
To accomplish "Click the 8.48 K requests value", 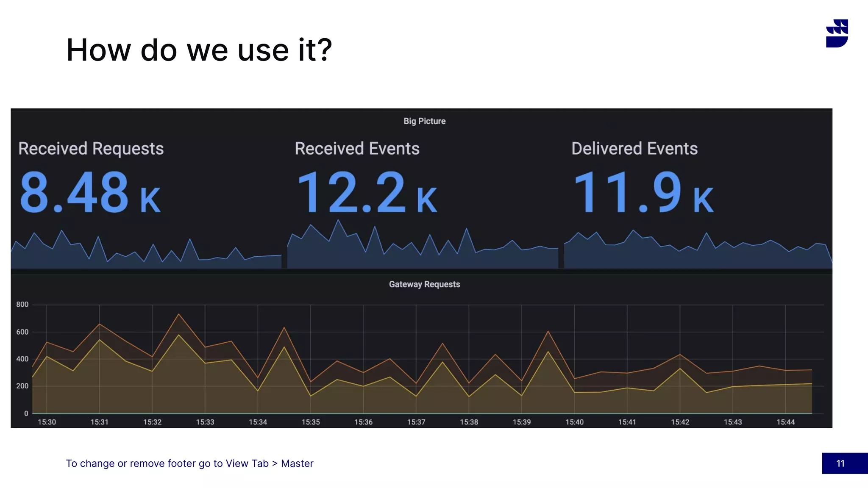I will (x=90, y=193).
